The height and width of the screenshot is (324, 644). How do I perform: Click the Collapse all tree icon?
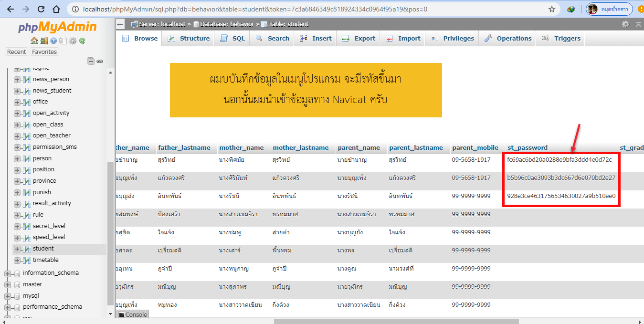point(91,61)
